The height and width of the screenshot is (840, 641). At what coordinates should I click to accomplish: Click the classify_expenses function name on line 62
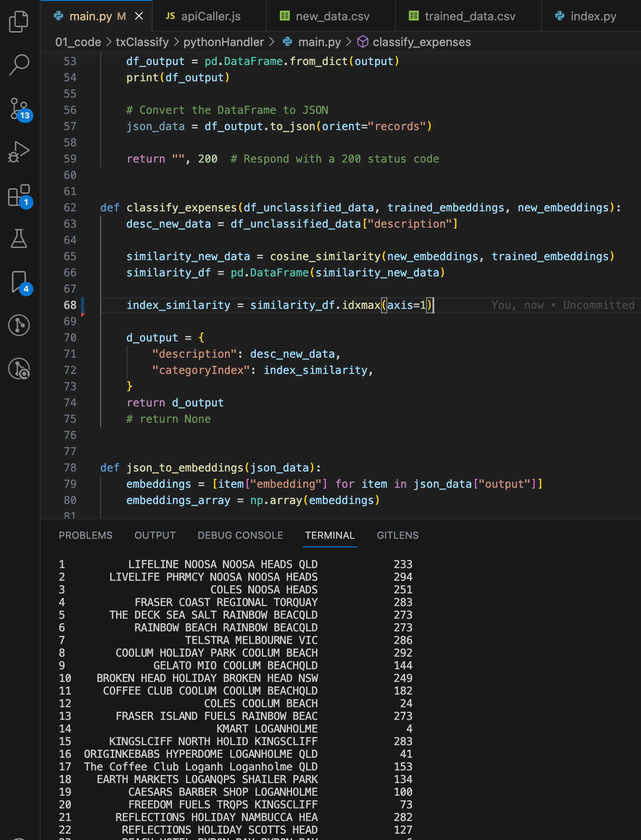coord(181,207)
